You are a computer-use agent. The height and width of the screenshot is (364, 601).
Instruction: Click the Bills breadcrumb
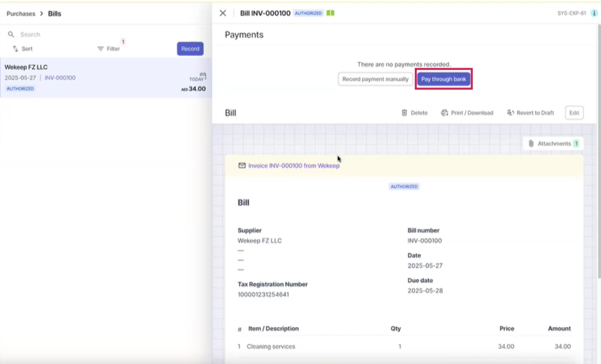pyautogui.click(x=55, y=14)
